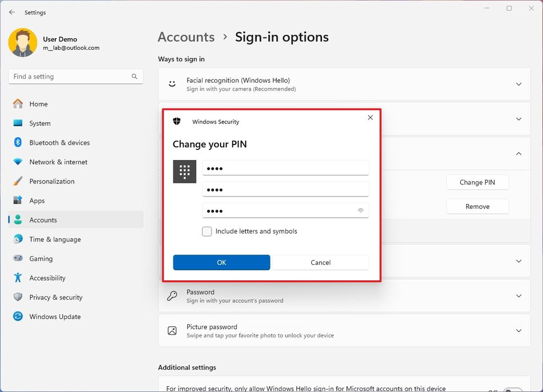Select the Network & internet globe icon
The height and width of the screenshot is (392, 543).
pyautogui.click(x=17, y=162)
